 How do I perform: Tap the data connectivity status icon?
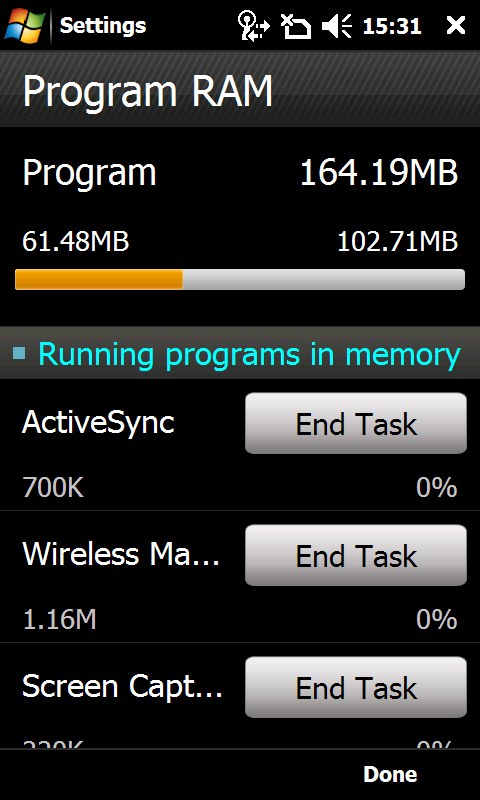(254, 26)
